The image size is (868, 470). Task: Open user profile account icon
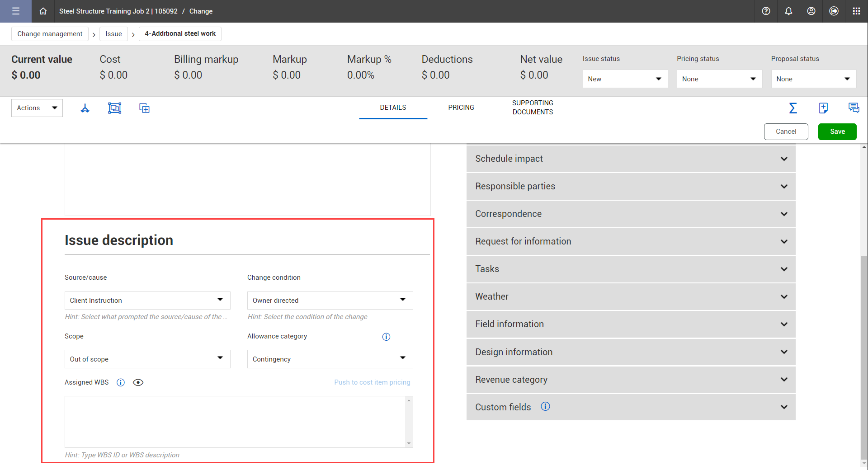811,11
